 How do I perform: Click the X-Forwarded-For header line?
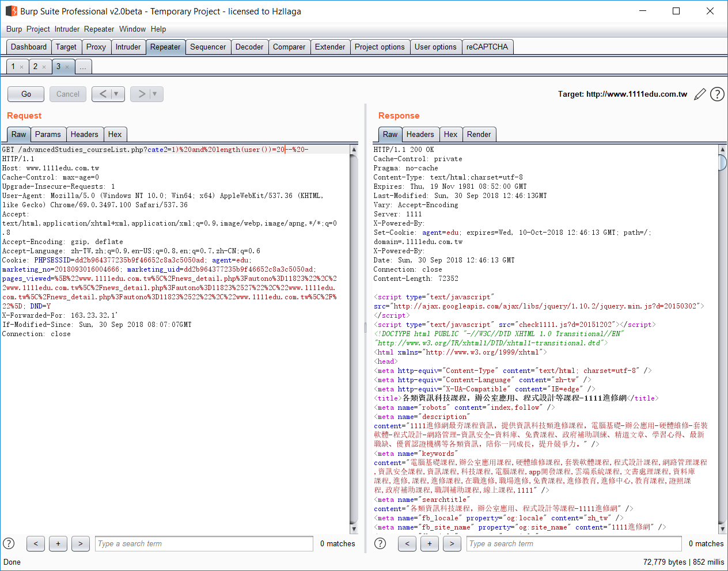pyautogui.click(x=60, y=315)
